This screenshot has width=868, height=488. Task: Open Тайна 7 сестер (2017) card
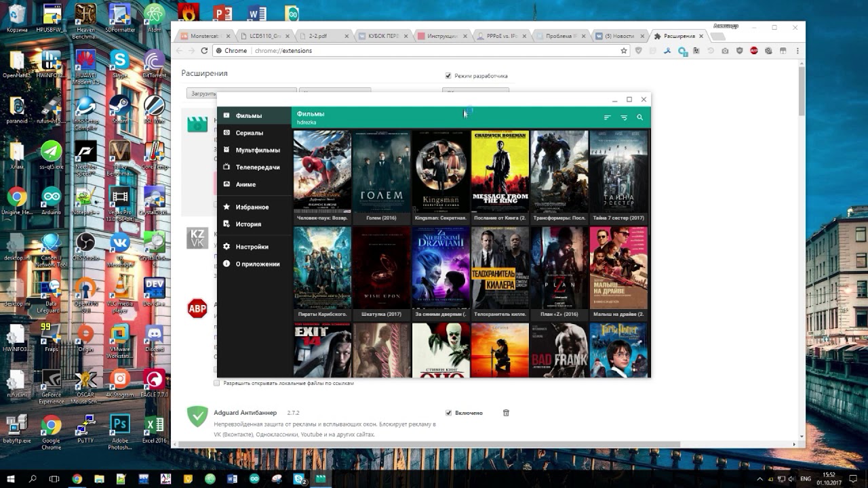pyautogui.click(x=618, y=176)
